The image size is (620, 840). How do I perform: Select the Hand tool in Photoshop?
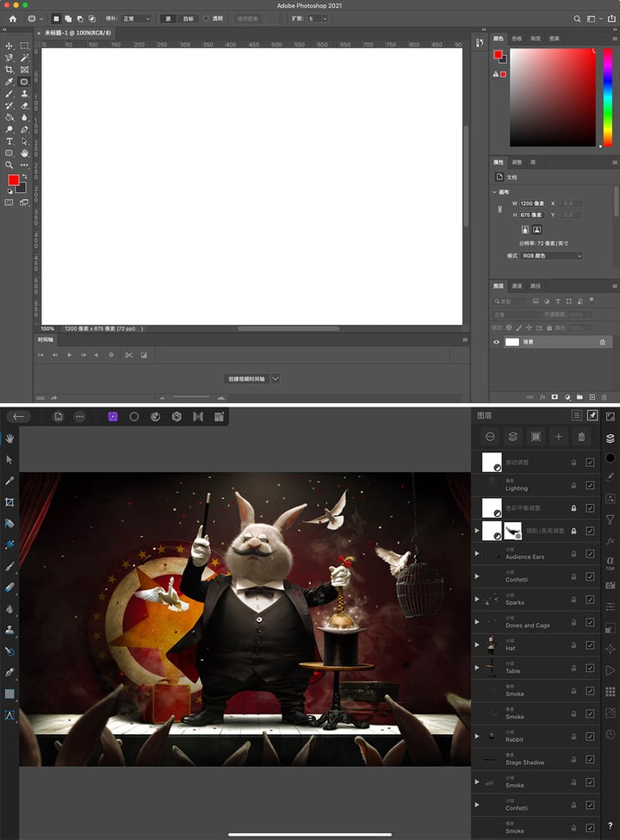(25, 153)
